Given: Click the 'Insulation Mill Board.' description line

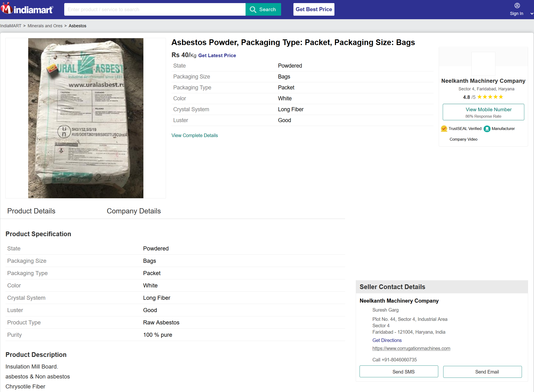Looking at the screenshot, I should click(32, 367).
